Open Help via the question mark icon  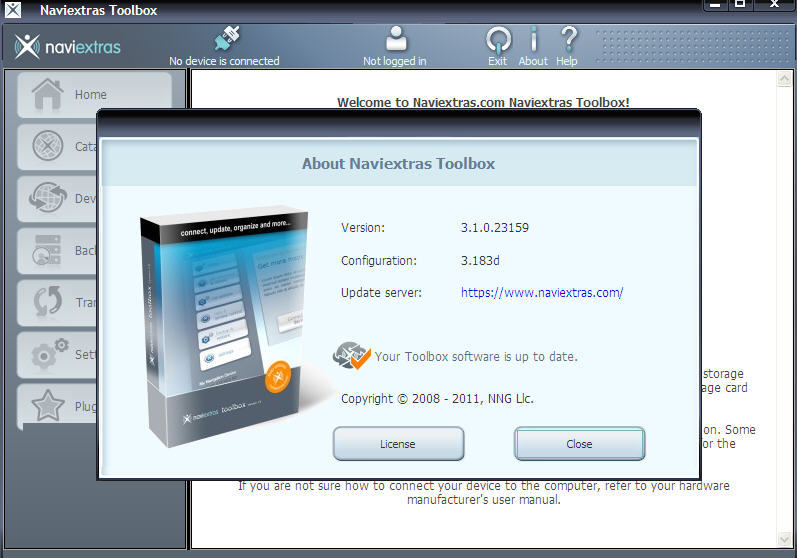(x=569, y=39)
